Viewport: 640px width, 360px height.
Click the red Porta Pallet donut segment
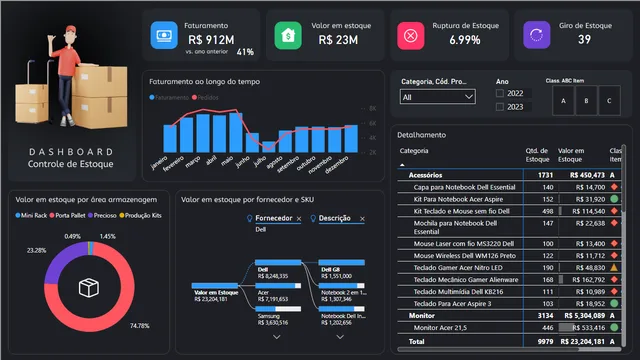(x=124, y=304)
